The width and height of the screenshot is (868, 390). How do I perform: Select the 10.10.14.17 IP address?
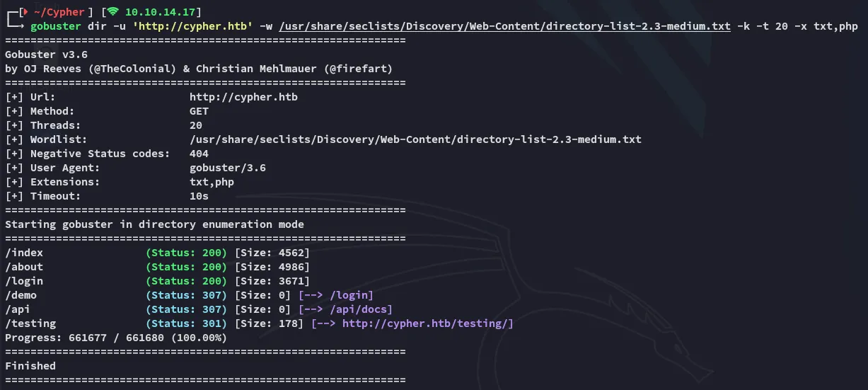[x=163, y=12]
